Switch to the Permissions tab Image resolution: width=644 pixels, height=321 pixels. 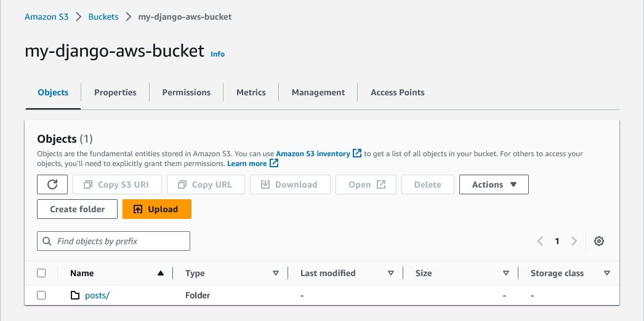186,92
